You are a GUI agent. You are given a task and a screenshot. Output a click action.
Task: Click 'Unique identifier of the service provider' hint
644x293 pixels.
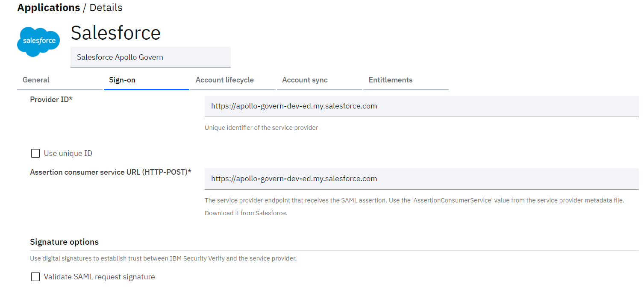[262, 128]
